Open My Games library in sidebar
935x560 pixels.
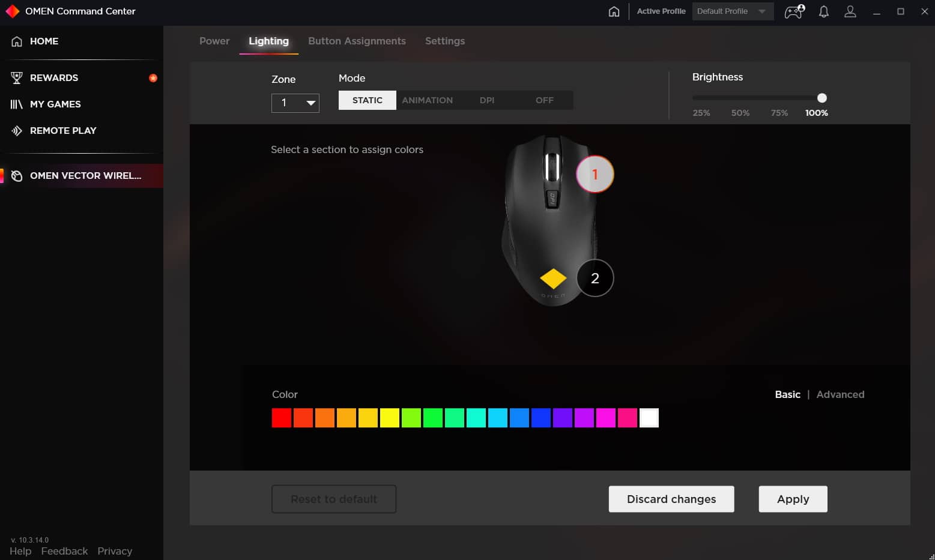(x=55, y=104)
